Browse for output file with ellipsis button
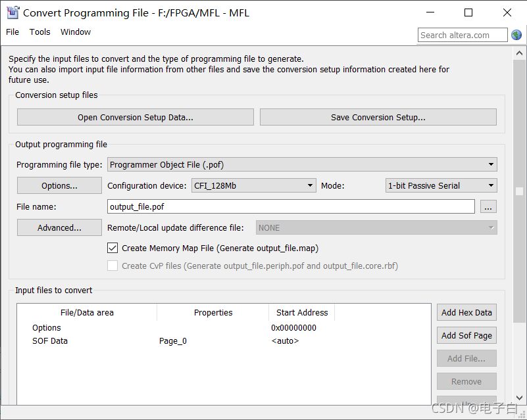 (x=488, y=206)
